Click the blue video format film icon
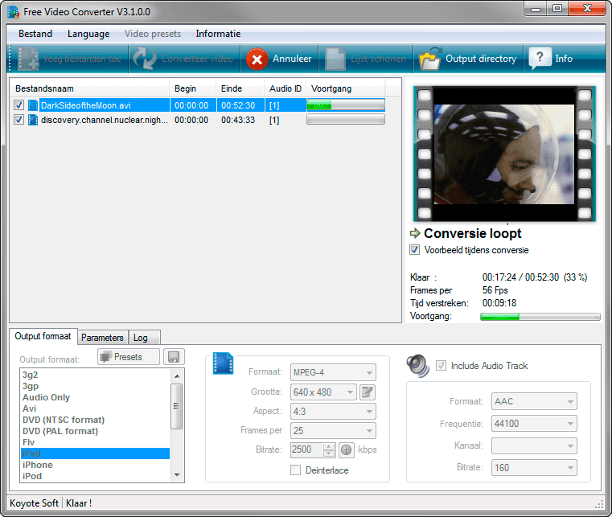The height and width of the screenshot is (517, 612). tap(223, 363)
